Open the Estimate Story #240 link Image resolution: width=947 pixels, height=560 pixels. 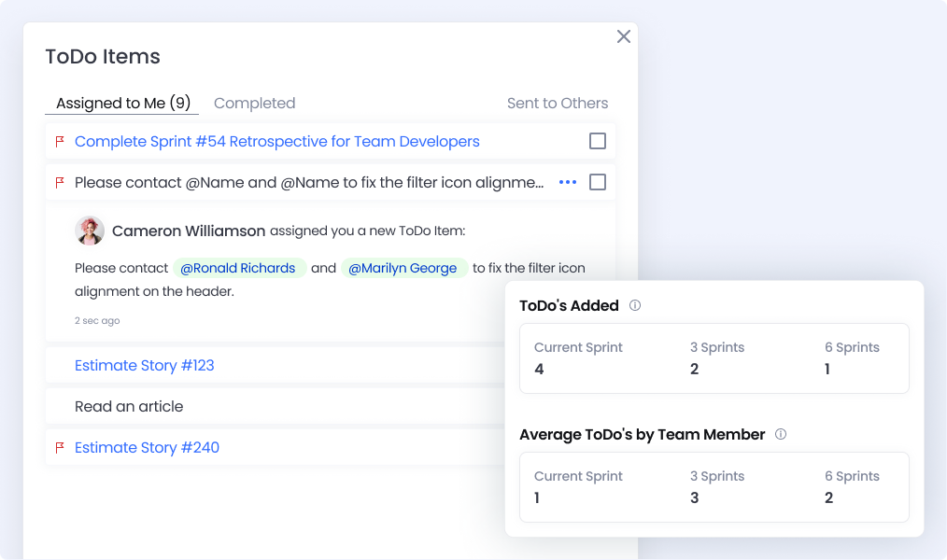[147, 448]
